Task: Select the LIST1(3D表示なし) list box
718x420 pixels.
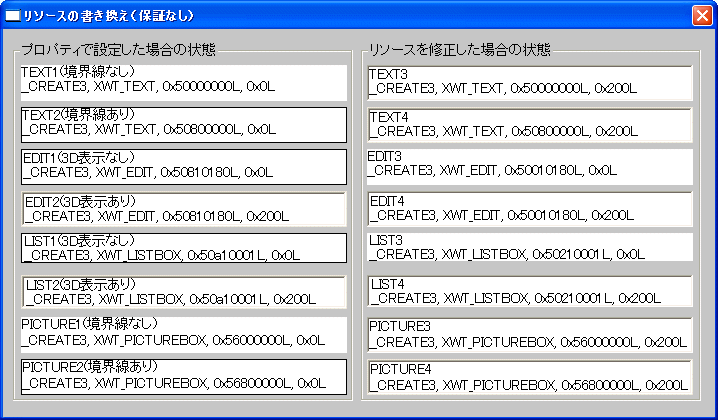Action: click(x=184, y=248)
